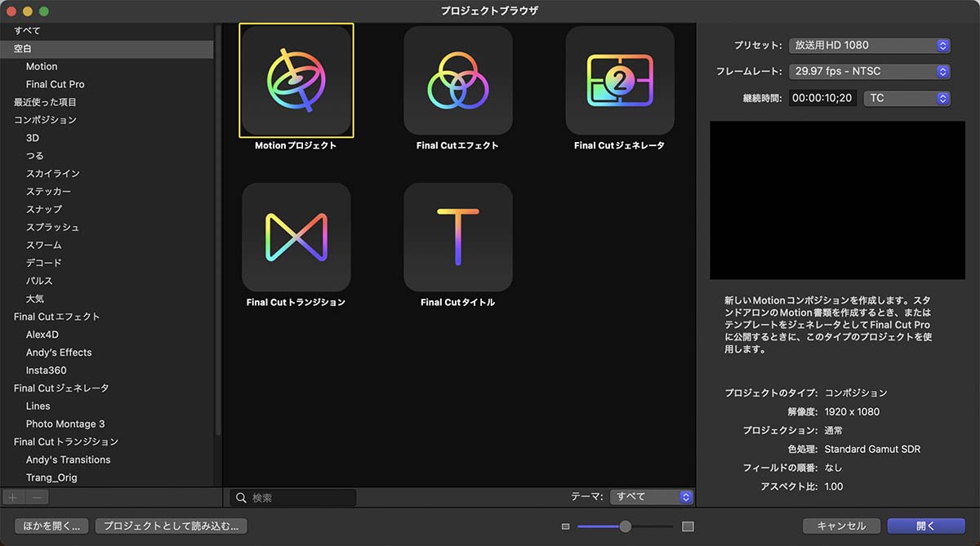This screenshot has height=546, width=980.
Task: Click the 継続時間 timecode field
Action: tap(822, 98)
